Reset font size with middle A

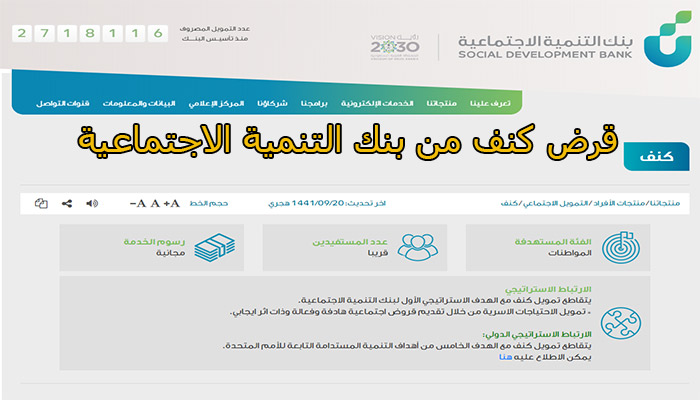pos(155,204)
